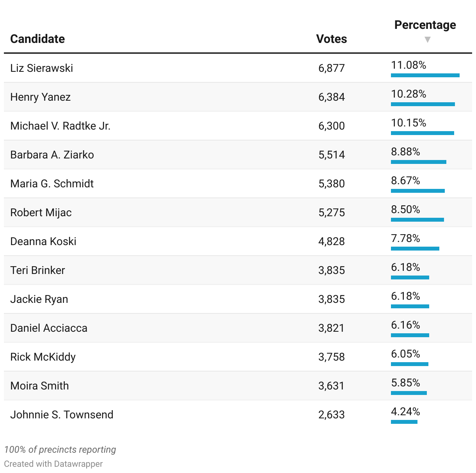Click Liz Sierawski's 11.08% percentage bar
This screenshot has width=476, height=473.
[425, 75]
